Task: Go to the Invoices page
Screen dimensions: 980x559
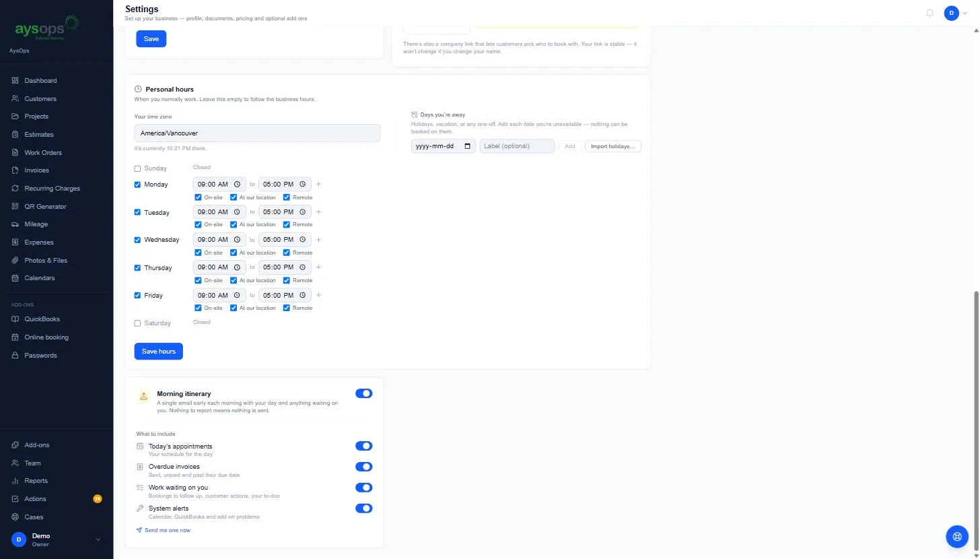Action: tap(36, 170)
